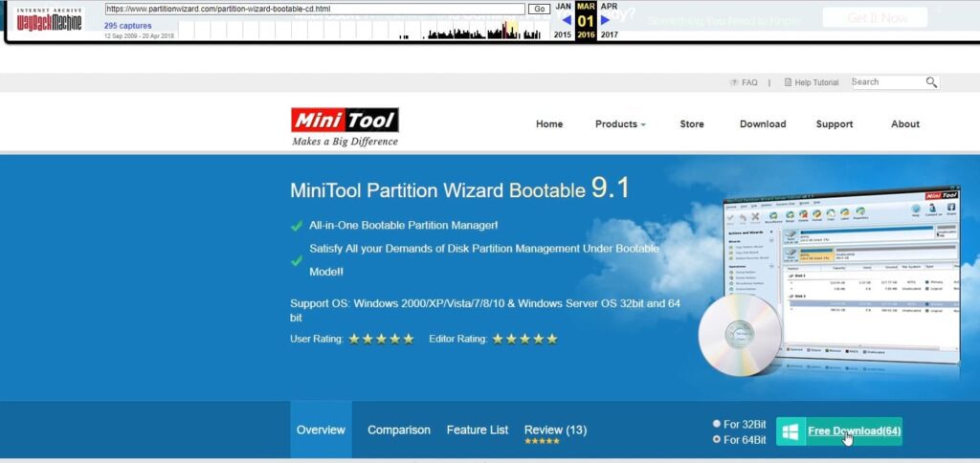Click the MAR 01 2016 date marker

(586, 20)
